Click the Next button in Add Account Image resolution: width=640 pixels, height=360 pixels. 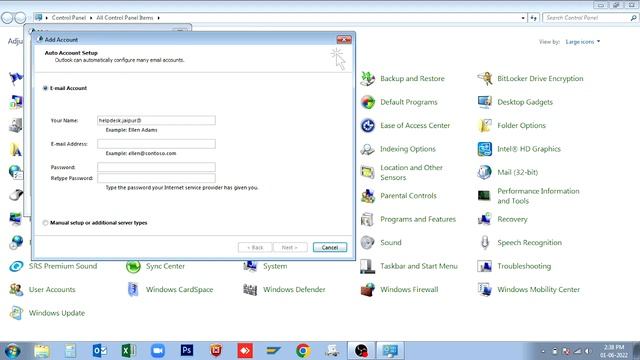(290, 247)
